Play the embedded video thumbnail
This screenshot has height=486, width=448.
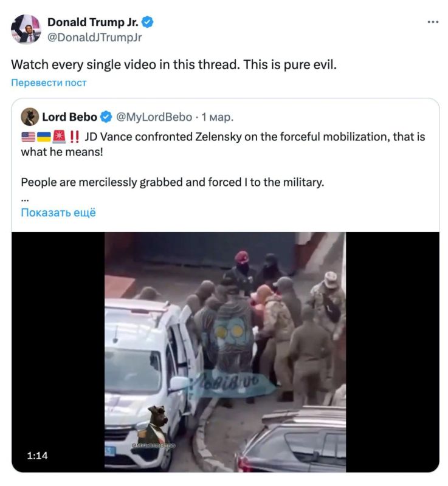(225, 352)
